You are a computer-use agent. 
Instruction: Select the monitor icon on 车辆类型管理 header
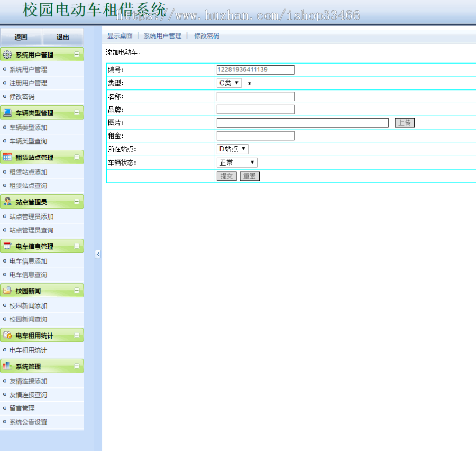(x=7, y=113)
